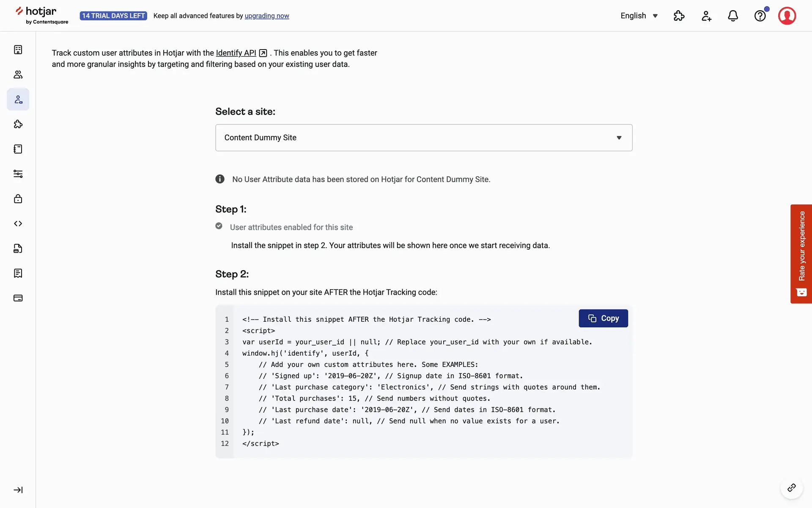Open the filter sliders sidebar icon
The image size is (812, 508).
(18, 174)
